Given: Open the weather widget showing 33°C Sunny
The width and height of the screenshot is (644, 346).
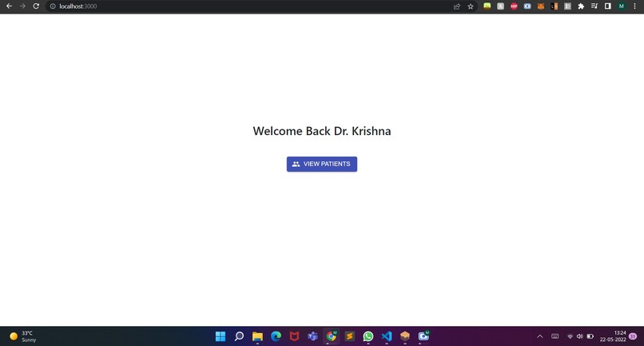Looking at the screenshot, I should (x=23, y=336).
